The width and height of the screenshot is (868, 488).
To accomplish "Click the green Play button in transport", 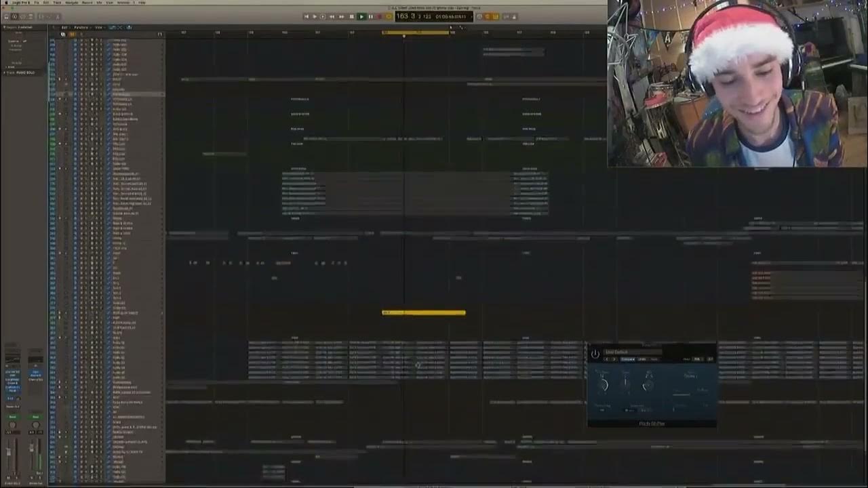I will coord(361,16).
